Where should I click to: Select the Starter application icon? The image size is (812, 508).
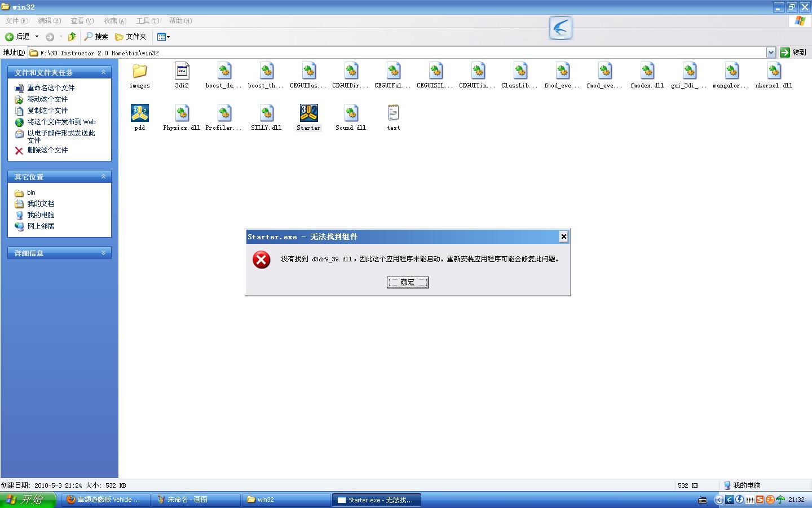click(308, 113)
